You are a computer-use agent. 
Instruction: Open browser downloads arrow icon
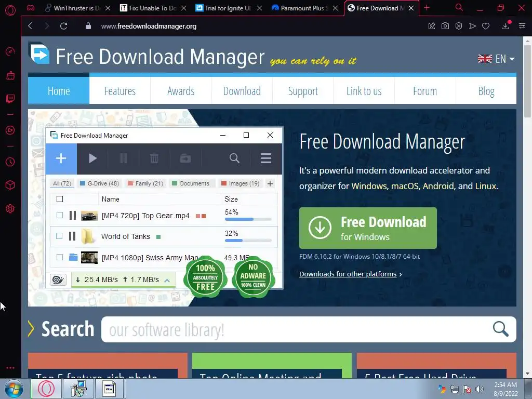505,26
